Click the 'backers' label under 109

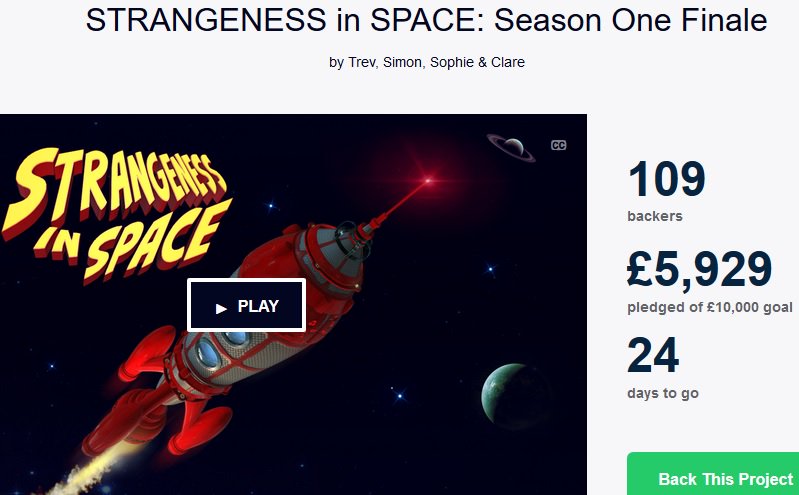point(655,216)
